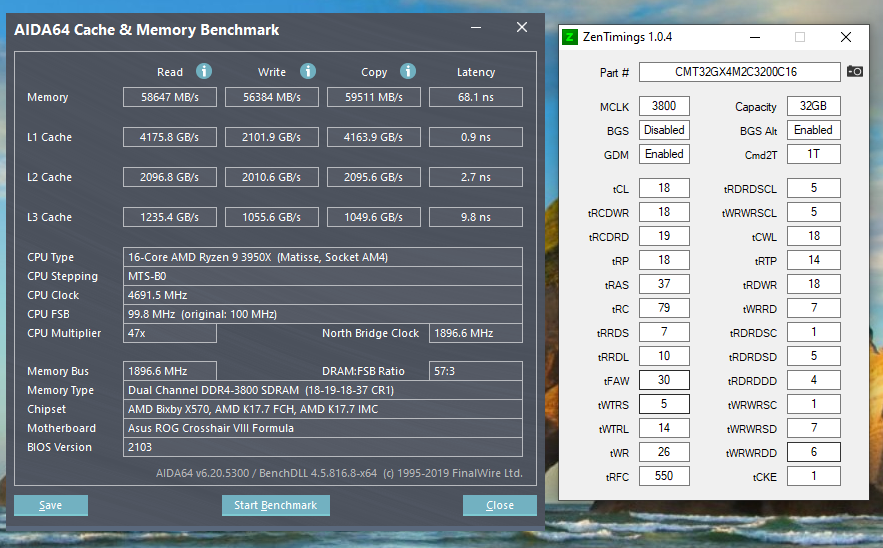Click the tWRWRSD value field
The image size is (883, 548).
point(813,428)
